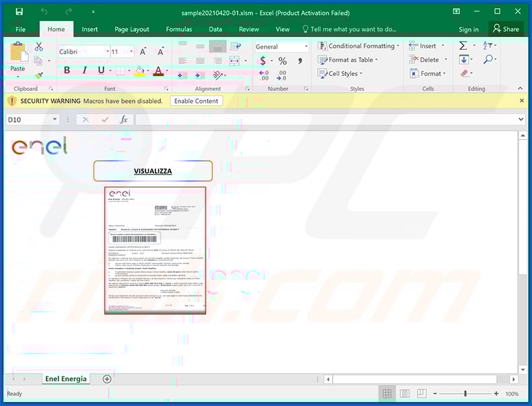This screenshot has width=532, height=406.
Task: Switch to the Review tab
Action: (x=248, y=29)
